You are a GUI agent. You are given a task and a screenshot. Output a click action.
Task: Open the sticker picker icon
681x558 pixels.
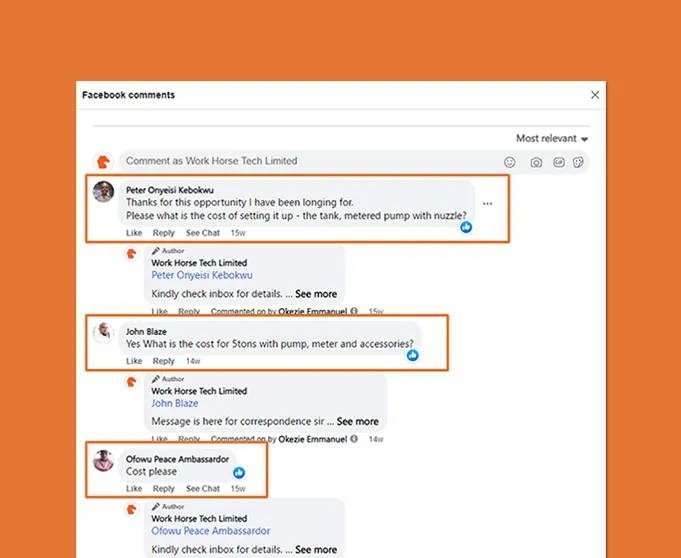578,162
